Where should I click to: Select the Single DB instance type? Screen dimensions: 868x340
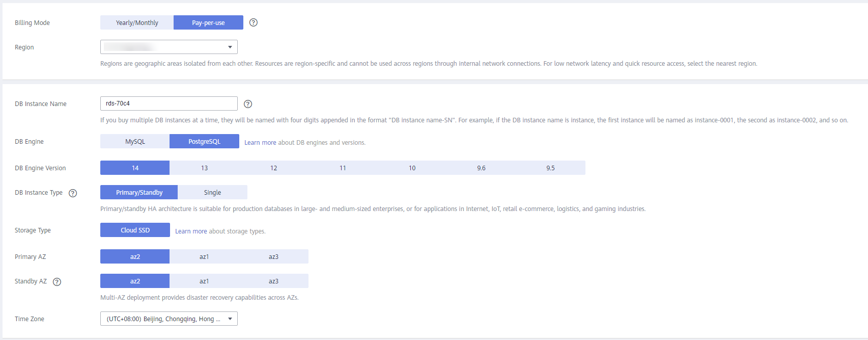coord(212,192)
